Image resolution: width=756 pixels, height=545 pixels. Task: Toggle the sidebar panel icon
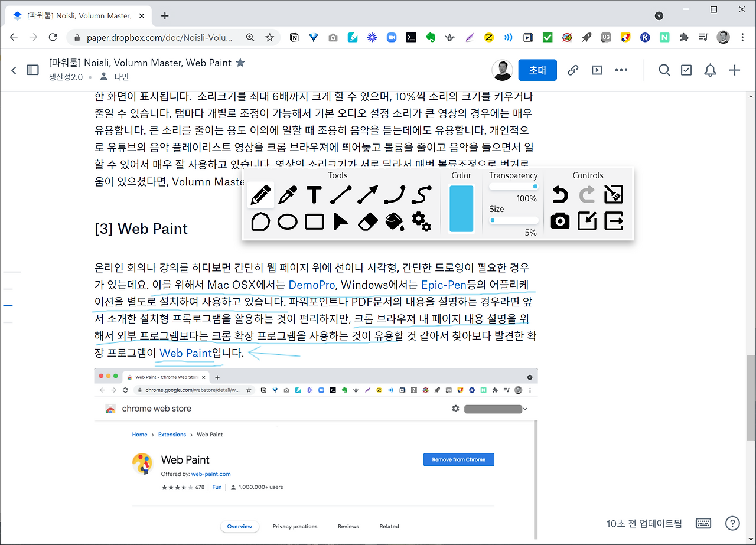[32, 70]
